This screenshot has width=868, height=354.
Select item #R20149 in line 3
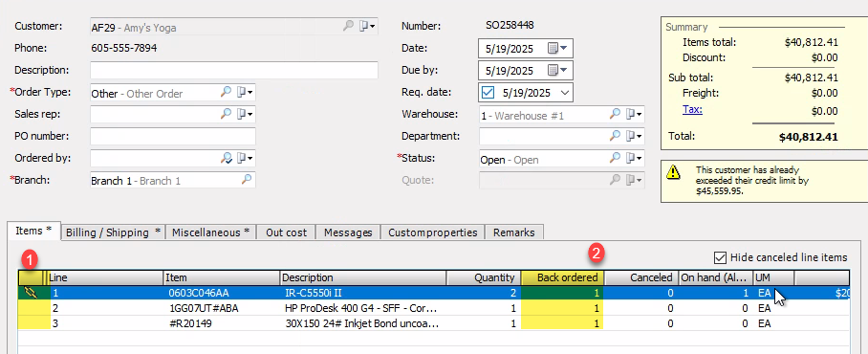pyautogui.click(x=190, y=323)
